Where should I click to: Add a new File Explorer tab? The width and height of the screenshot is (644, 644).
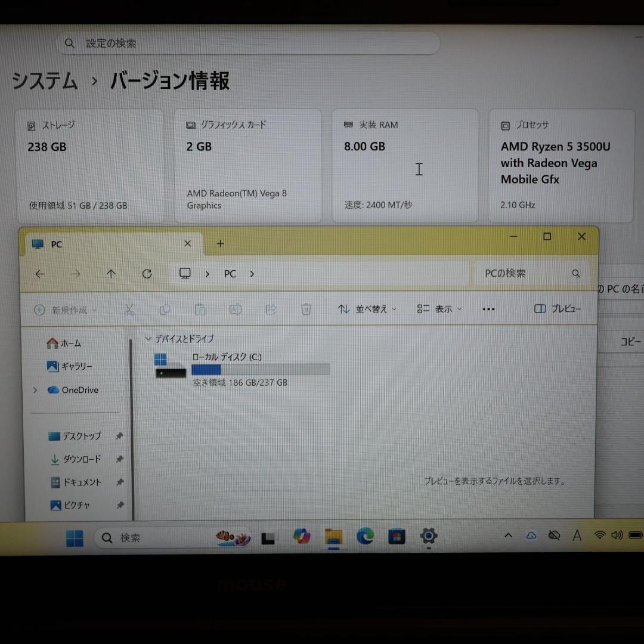click(220, 243)
